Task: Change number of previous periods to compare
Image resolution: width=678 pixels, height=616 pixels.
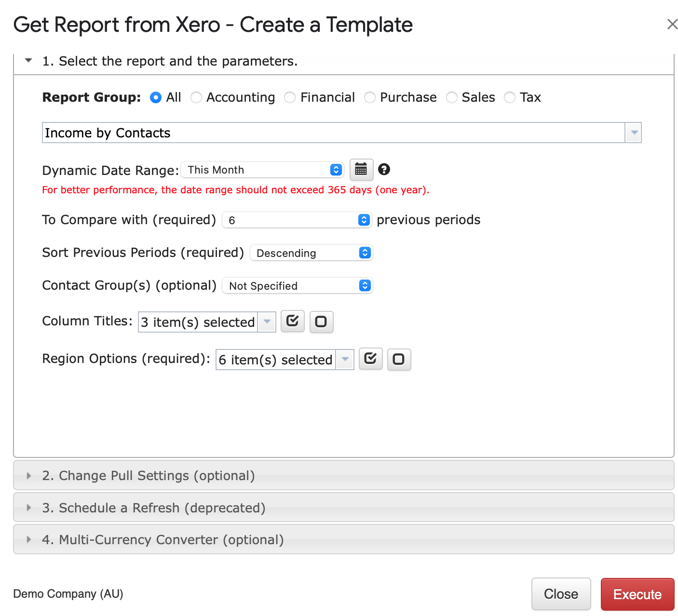Action: [297, 220]
